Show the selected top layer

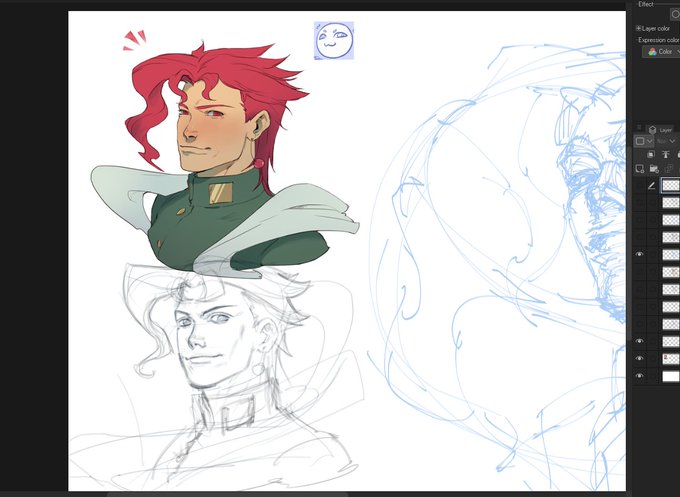click(x=639, y=186)
